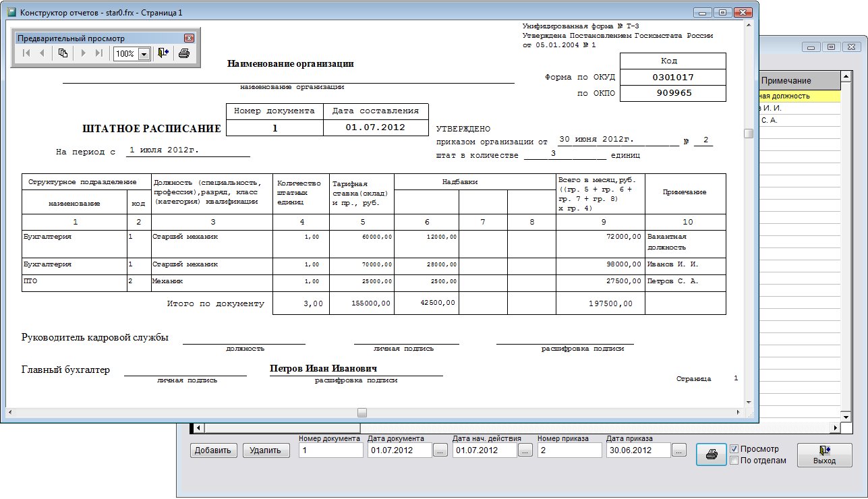This screenshot has width=868, height=499.
Task: Open date picker for Дата нач. действия
Action: click(x=525, y=450)
